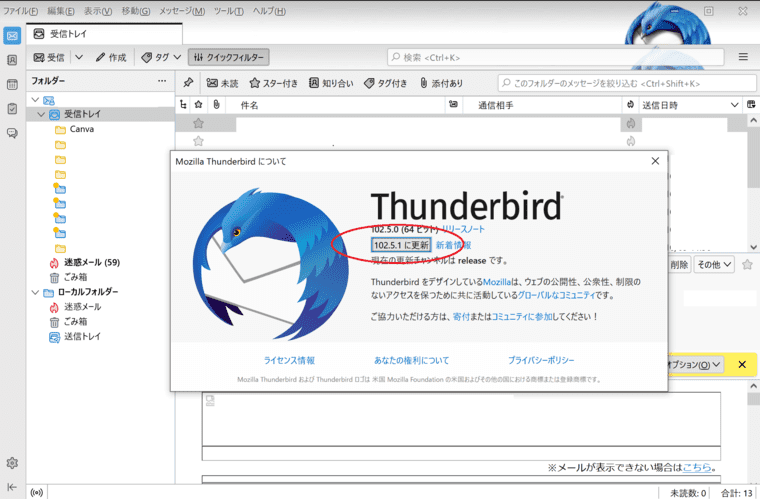Viewport: 760px width, 499px height.
Task: Click the folder message filter field
Action: point(627,83)
